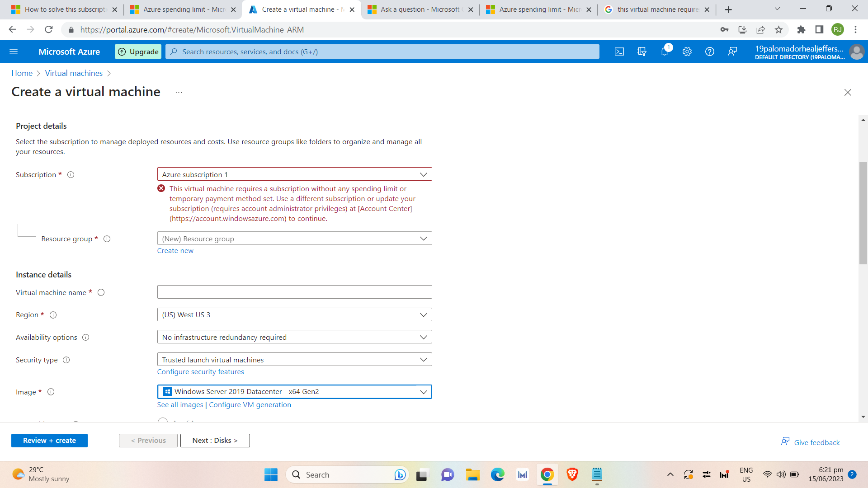
Task: Open the Azure portal hamburger menu
Action: pyautogui.click(x=14, y=52)
